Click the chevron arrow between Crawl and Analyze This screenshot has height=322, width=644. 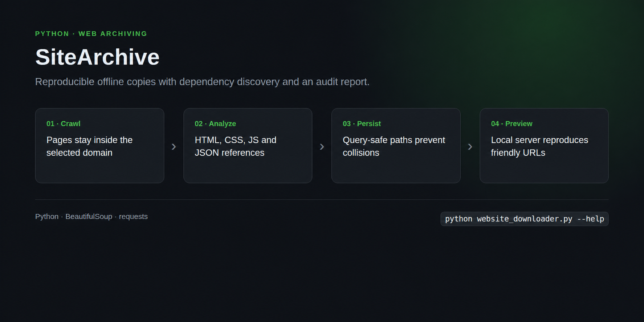point(174,147)
